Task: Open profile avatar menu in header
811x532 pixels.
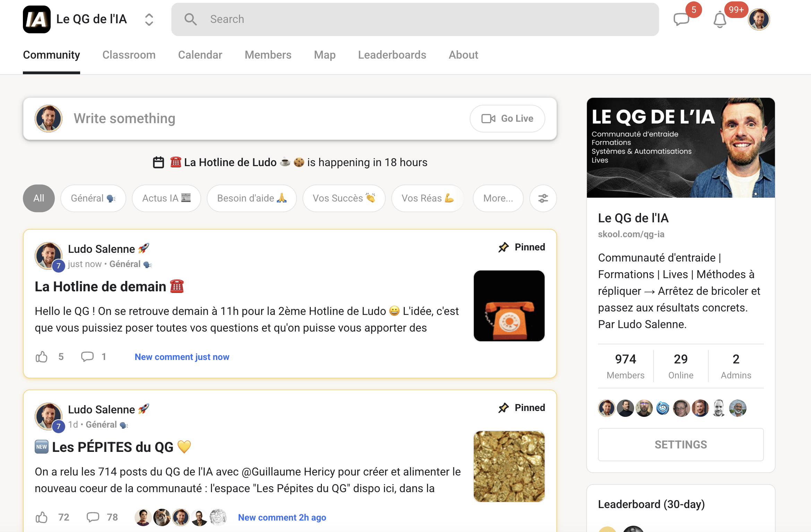Action: 759,19
